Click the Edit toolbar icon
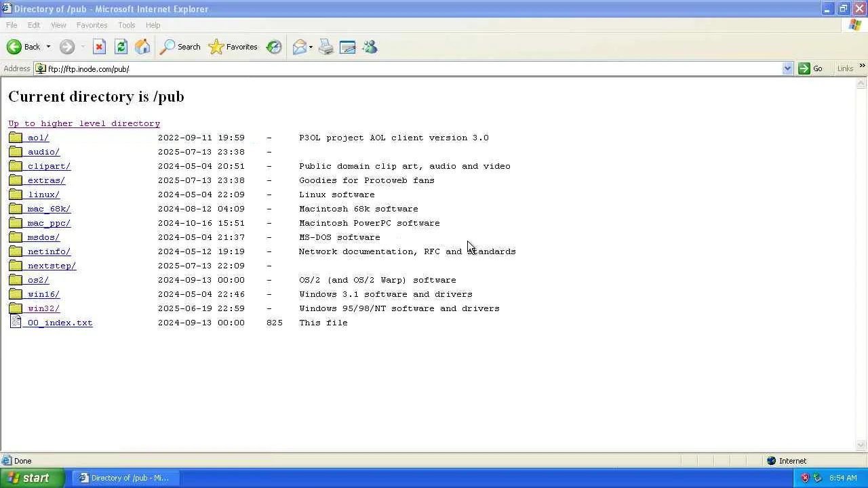 [348, 47]
